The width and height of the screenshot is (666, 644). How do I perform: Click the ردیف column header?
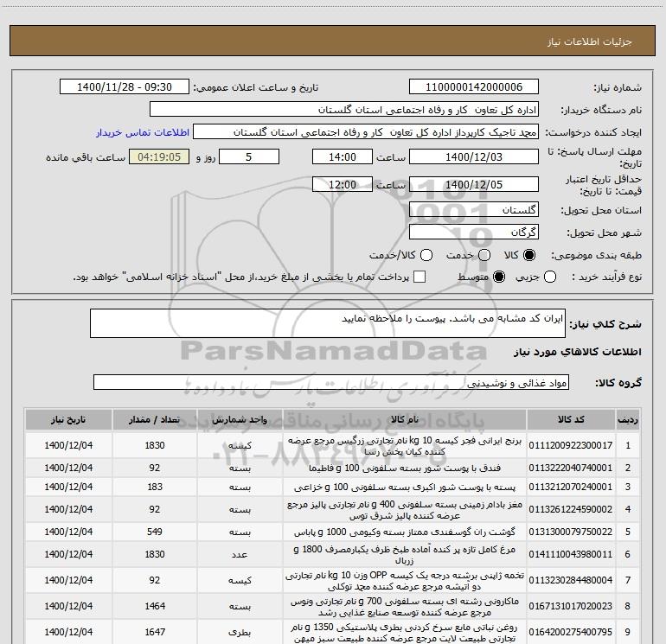[x=628, y=420]
